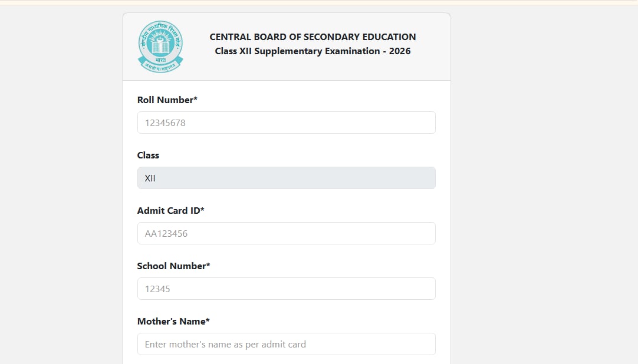Focus the School Number input field
The width and height of the screenshot is (638, 364).
point(287,289)
